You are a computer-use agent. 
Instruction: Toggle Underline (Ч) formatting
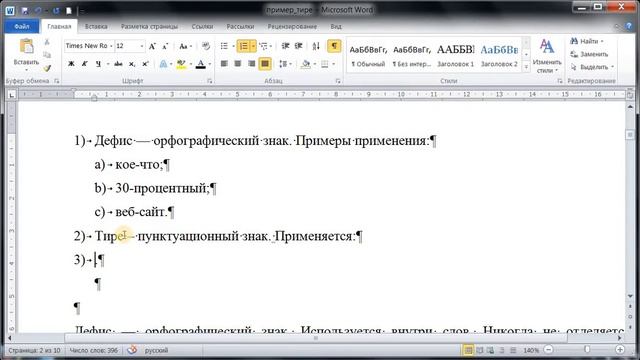(x=98, y=64)
